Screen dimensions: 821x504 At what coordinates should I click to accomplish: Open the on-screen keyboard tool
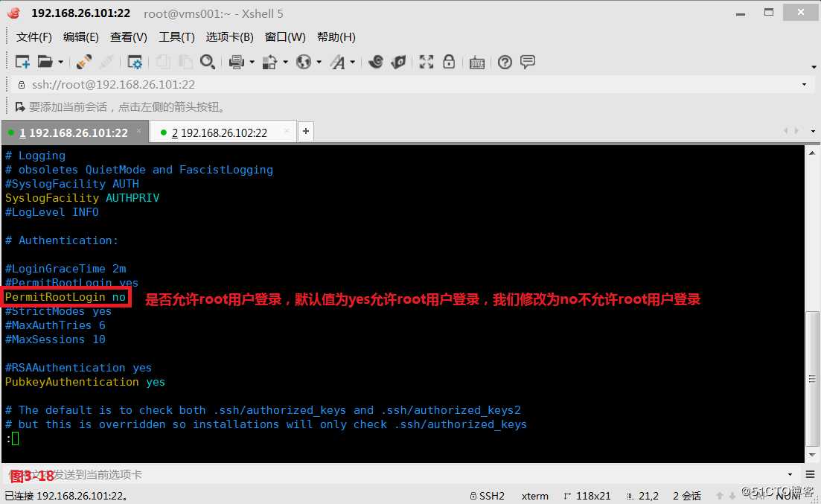coord(477,62)
